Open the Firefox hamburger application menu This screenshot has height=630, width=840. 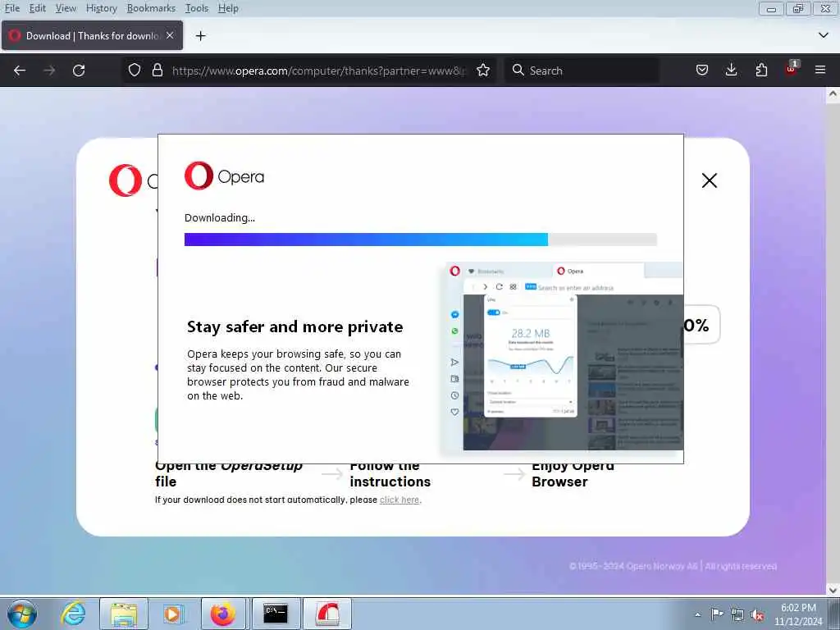click(x=820, y=71)
